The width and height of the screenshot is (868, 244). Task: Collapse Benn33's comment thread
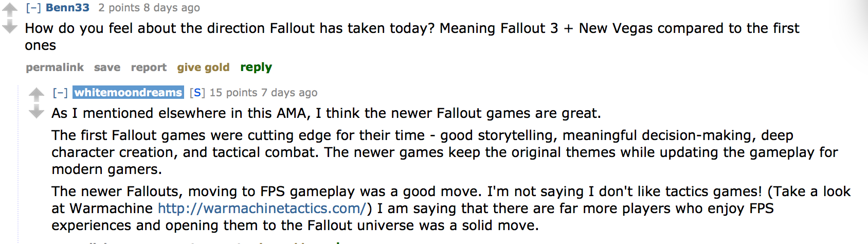click(33, 8)
